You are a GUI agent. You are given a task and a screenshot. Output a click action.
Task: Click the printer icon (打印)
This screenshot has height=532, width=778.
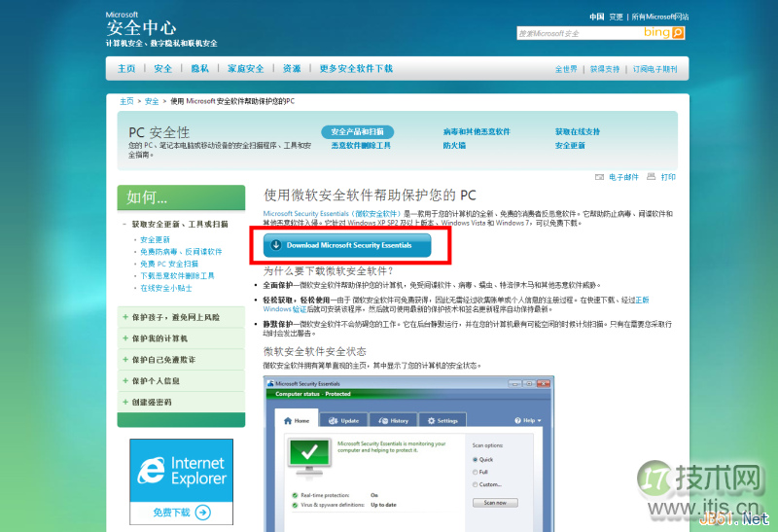(x=652, y=177)
